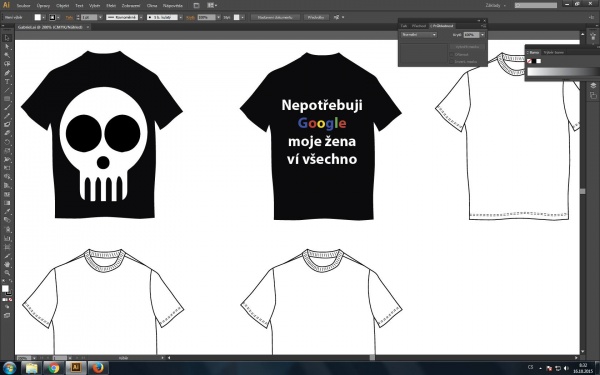This screenshot has height=375, width=600.
Task: Select the Blend tool
Action: 7,220
